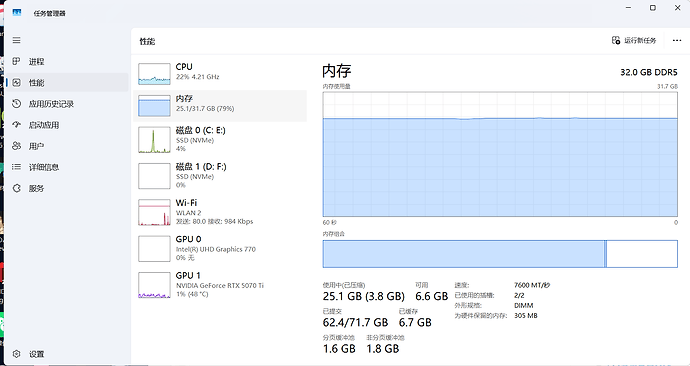Select 磁盘 0 (C: E:) graph thumbnail

coord(154,140)
